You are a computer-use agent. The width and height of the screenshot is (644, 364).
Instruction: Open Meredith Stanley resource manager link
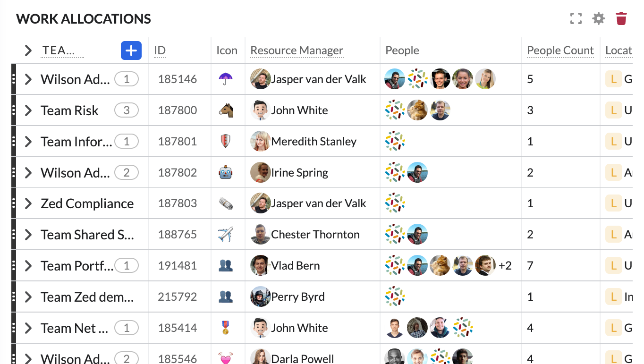click(314, 142)
